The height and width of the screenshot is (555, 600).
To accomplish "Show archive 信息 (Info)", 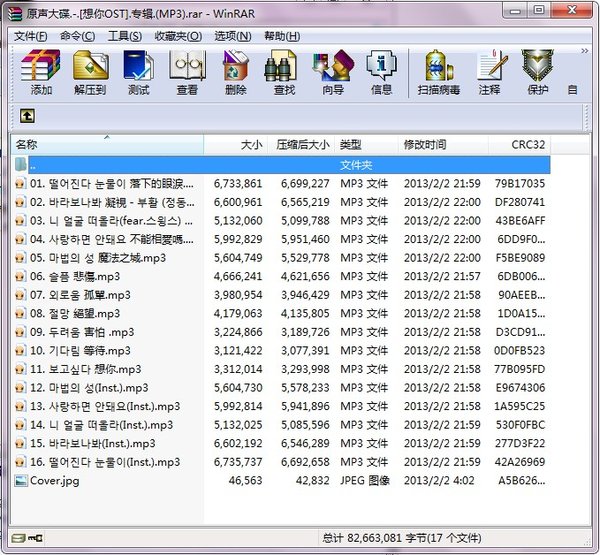I will pyautogui.click(x=382, y=72).
